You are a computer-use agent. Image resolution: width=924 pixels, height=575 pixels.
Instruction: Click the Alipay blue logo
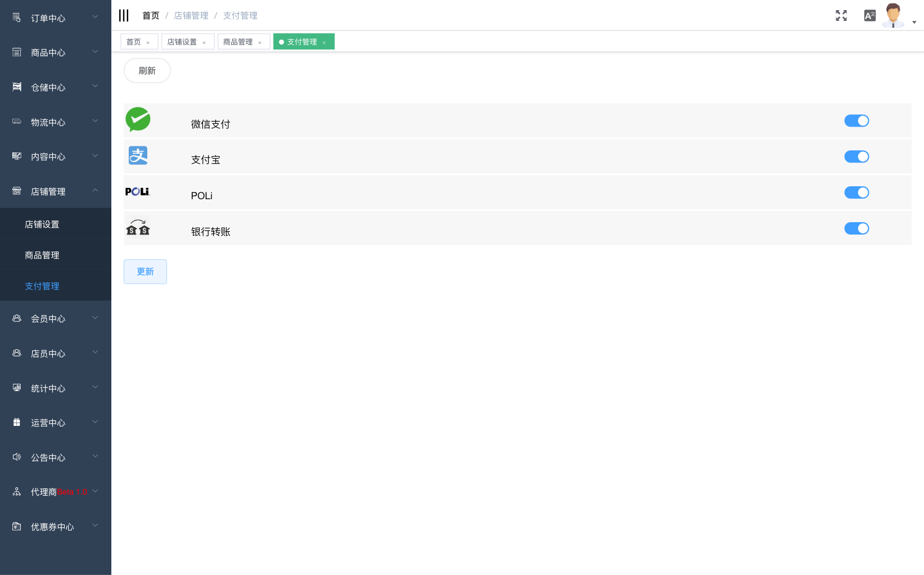[x=138, y=156]
